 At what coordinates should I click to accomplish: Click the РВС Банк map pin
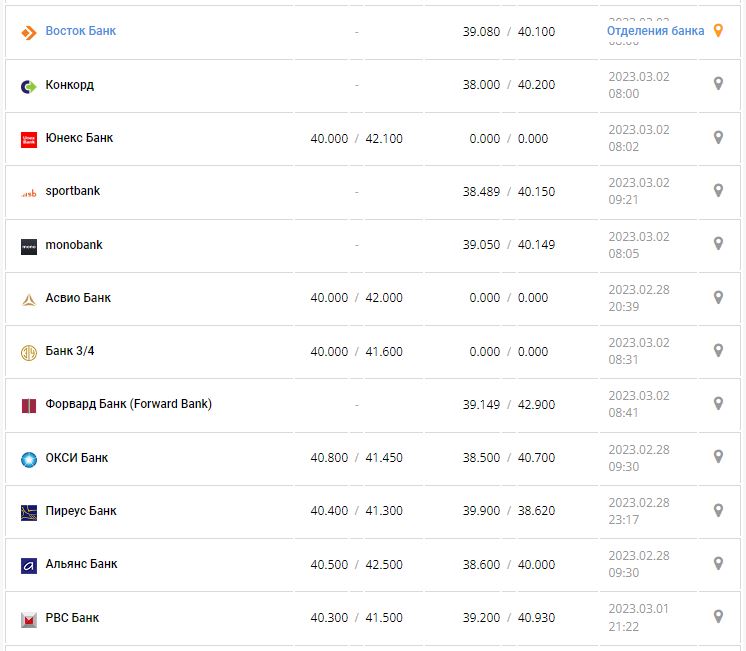[x=717, y=616]
